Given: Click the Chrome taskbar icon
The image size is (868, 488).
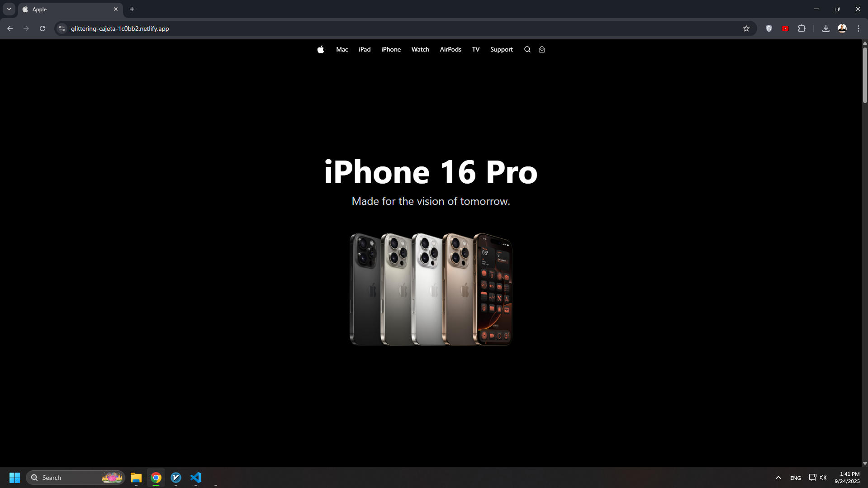Looking at the screenshot, I should [156, 478].
